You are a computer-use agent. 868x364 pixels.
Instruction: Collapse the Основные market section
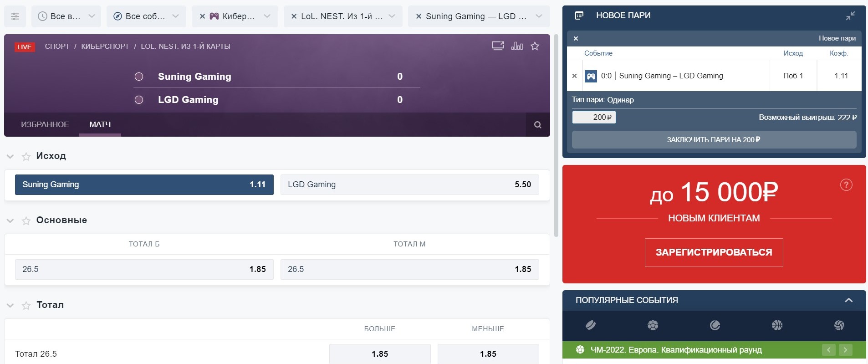[x=10, y=220]
